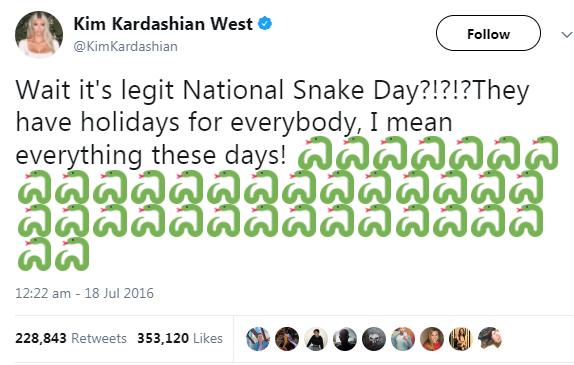574x365 pixels.
Task: Click the woman in red liker avatar
Action: [x=432, y=339]
